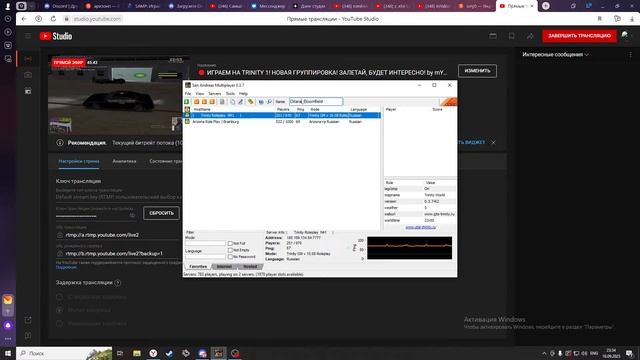
Task: Toggle the Not Full filter checkbox
Action: (x=230, y=244)
